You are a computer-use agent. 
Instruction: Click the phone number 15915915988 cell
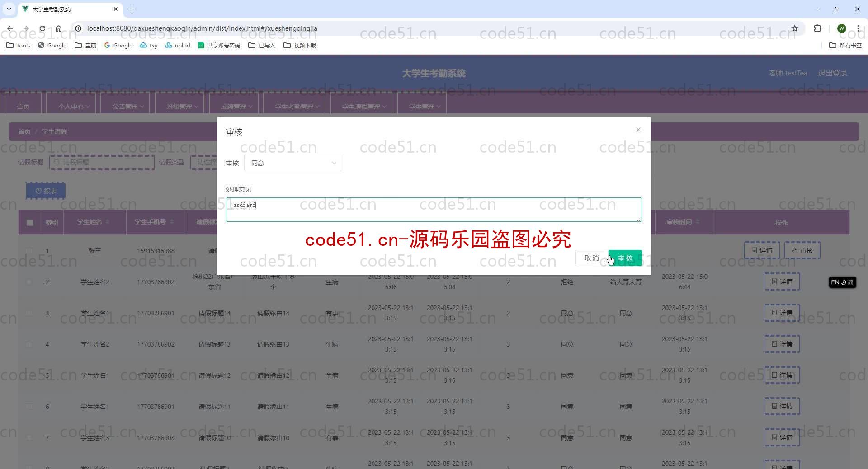pyautogui.click(x=156, y=251)
